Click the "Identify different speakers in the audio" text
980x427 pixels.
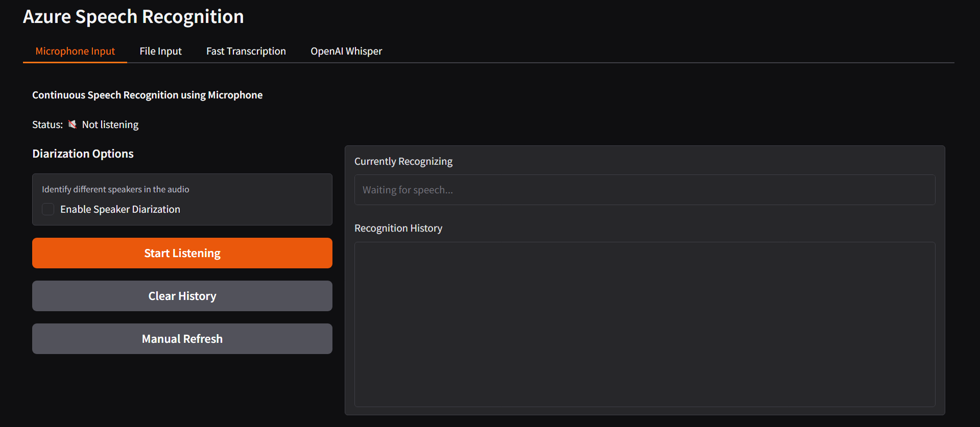click(x=115, y=189)
